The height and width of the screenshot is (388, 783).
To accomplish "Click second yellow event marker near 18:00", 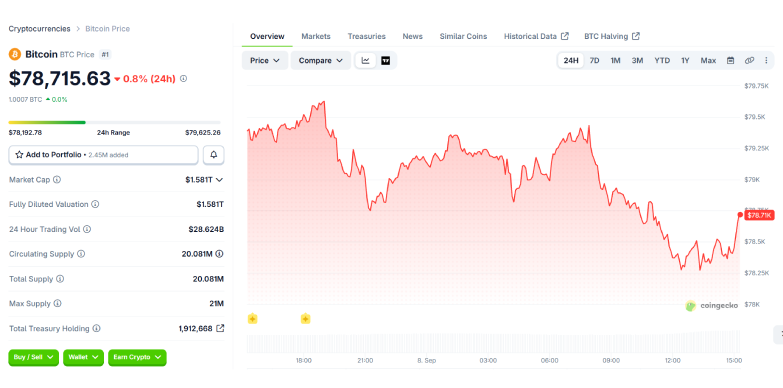I will click(306, 319).
